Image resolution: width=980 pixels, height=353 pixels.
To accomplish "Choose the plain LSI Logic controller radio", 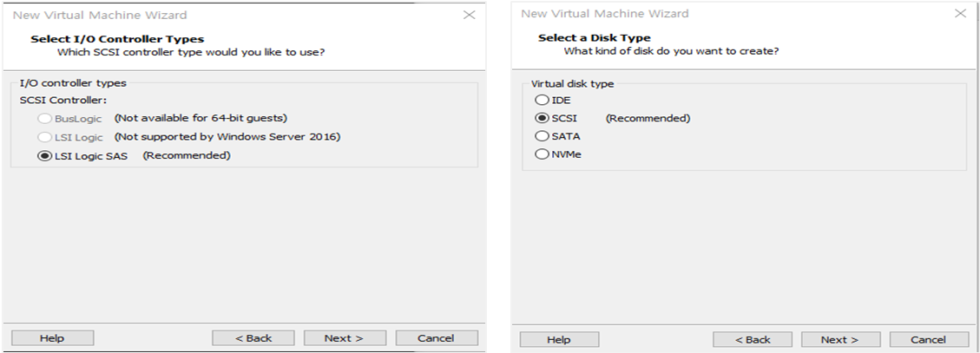I will [44, 137].
